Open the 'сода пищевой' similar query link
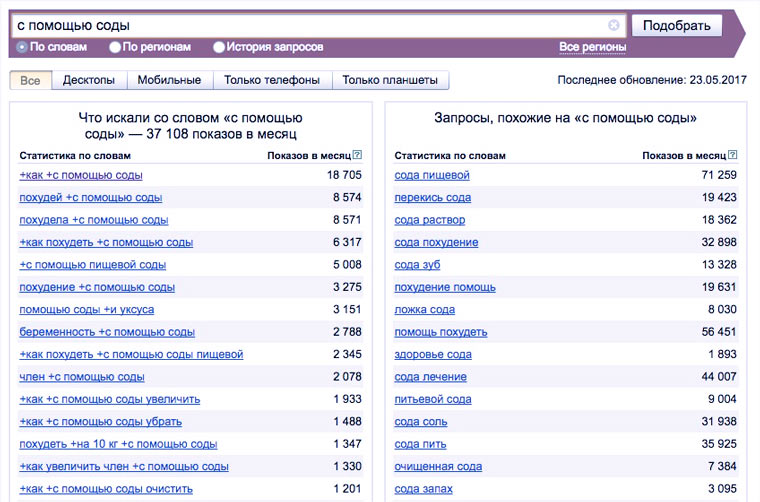 click(432, 175)
